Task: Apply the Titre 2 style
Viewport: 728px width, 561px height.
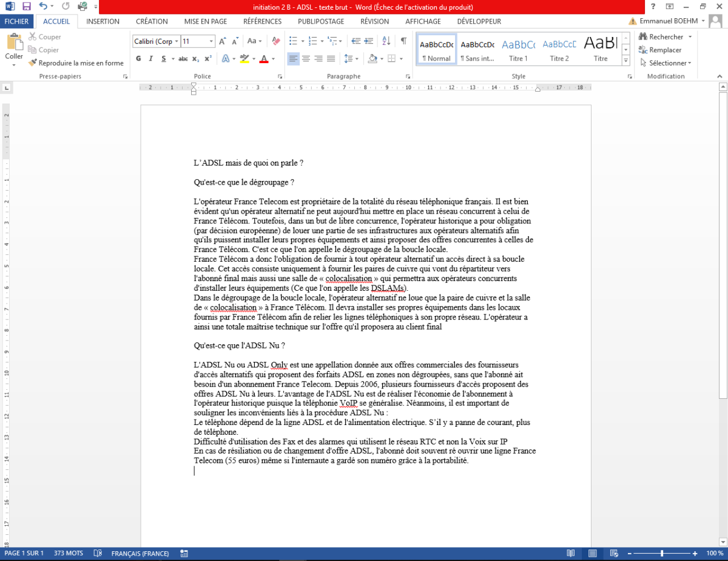Action: pyautogui.click(x=559, y=49)
